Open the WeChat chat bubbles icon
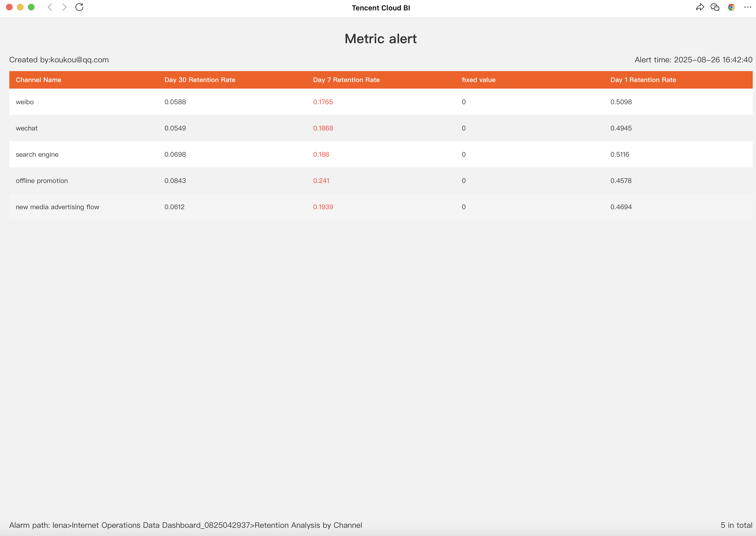The width and height of the screenshot is (756, 536). click(x=715, y=7)
